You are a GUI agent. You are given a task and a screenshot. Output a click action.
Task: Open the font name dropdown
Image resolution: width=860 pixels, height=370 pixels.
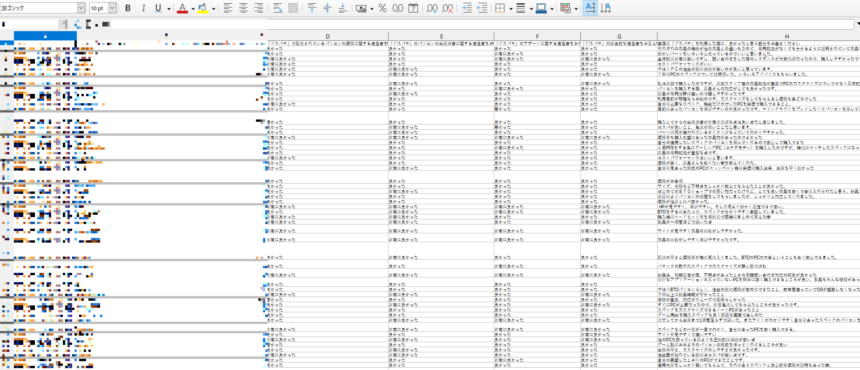click(x=81, y=8)
